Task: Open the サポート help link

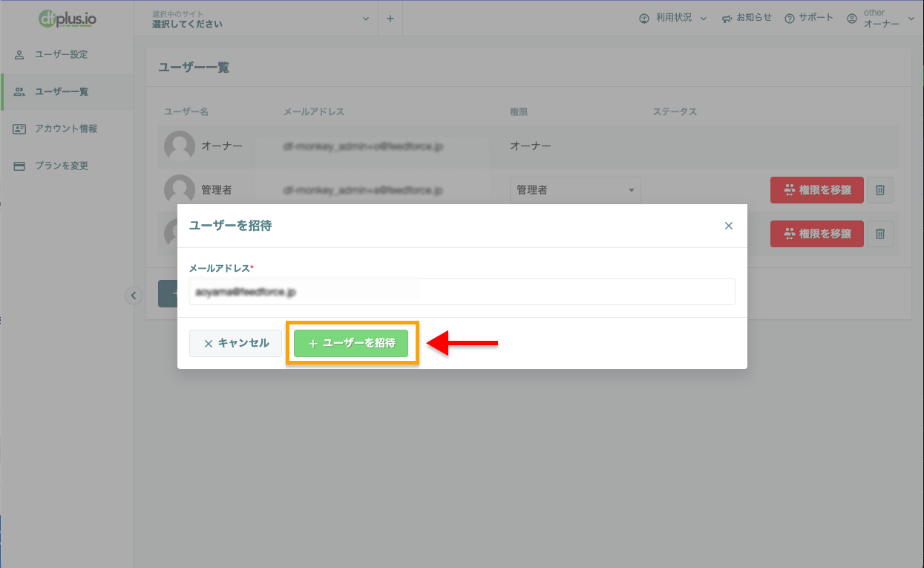Action: pos(809,18)
